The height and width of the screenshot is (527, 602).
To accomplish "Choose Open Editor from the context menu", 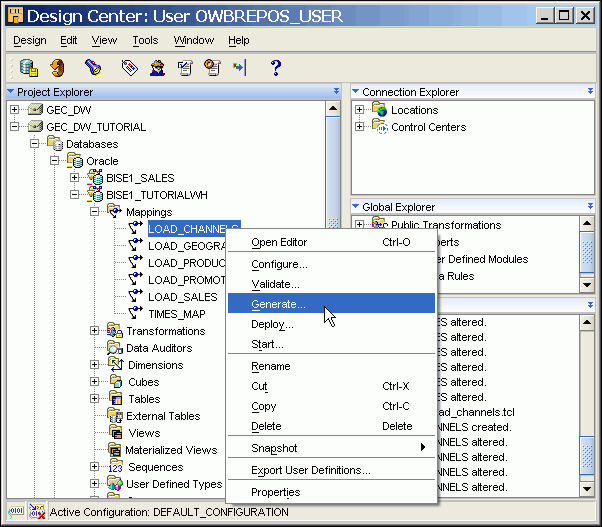I will [331, 242].
